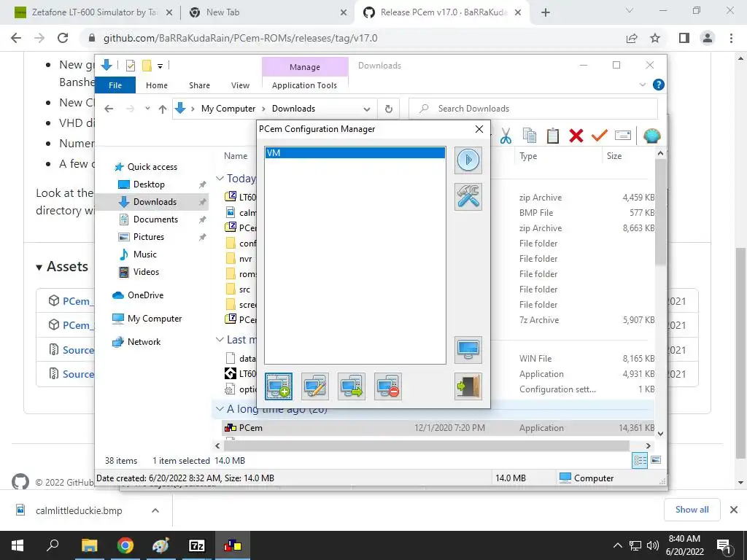Click the exit door icon in PCem manager
The height and width of the screenshot is (560, 747).
[468, 386]
